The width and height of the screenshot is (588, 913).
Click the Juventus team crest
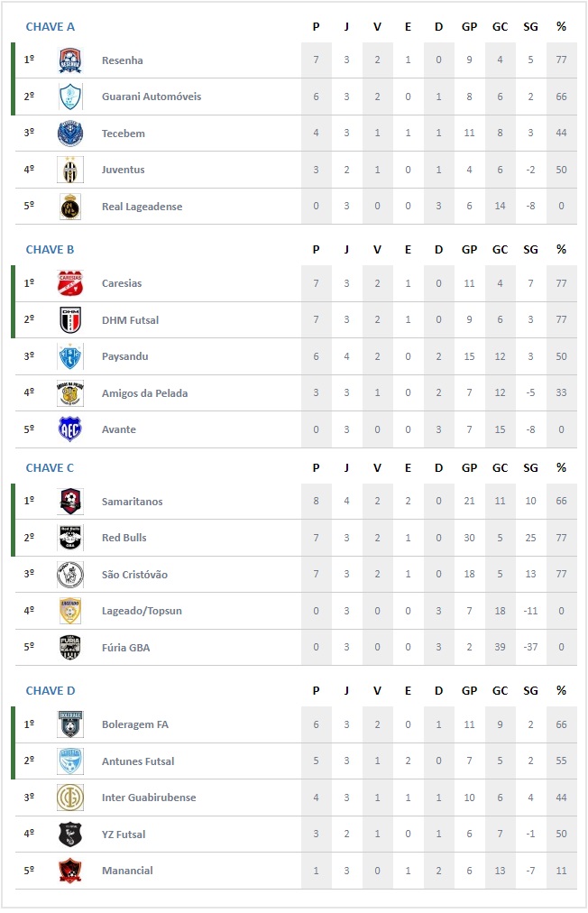[x=70, y=170]
